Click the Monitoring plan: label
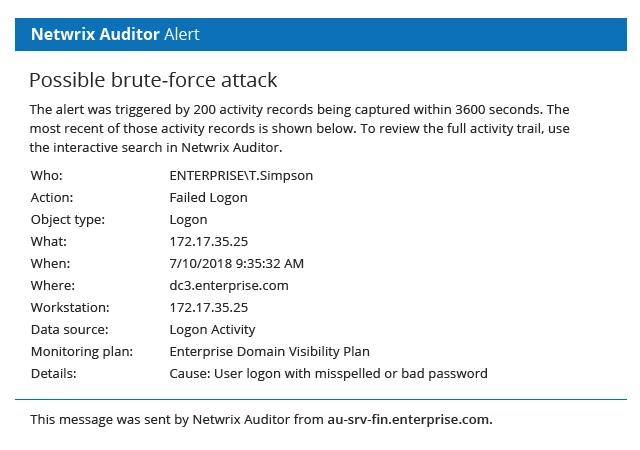The width and height of the screenshot is (640, 450). point(82,352)
